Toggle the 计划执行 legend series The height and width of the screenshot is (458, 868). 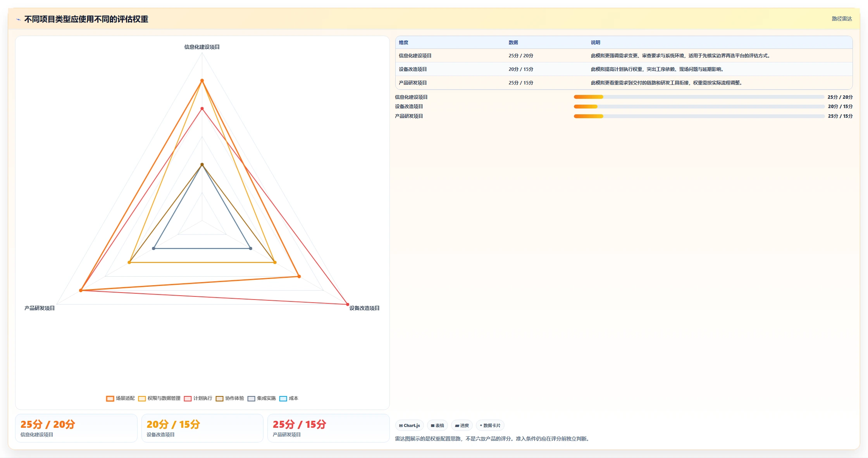[x=198, y=398]
